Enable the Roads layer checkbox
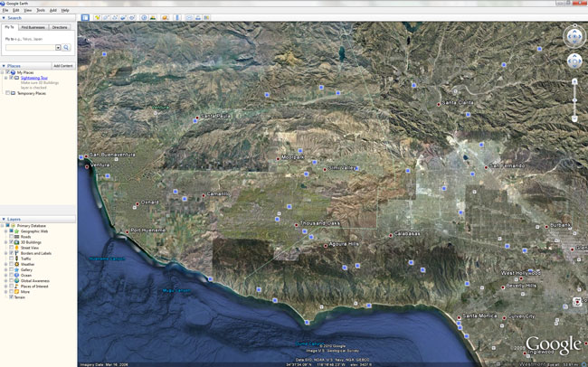 click(x=11, y=237)
